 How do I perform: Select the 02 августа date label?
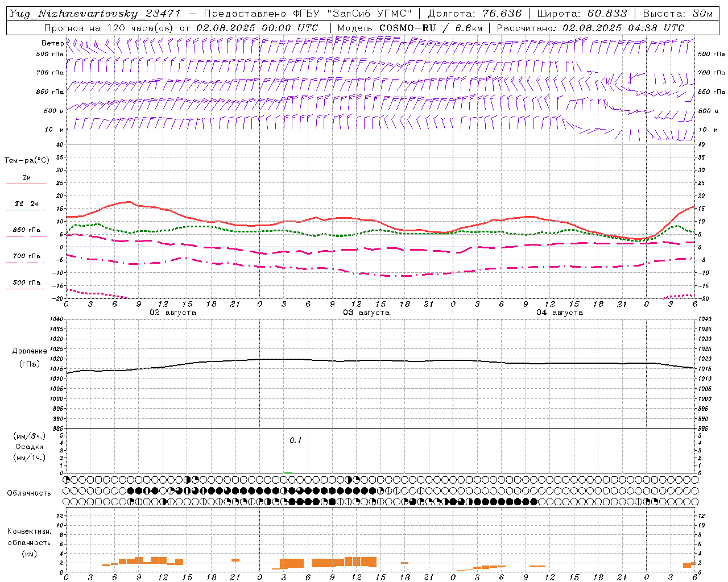173,313
